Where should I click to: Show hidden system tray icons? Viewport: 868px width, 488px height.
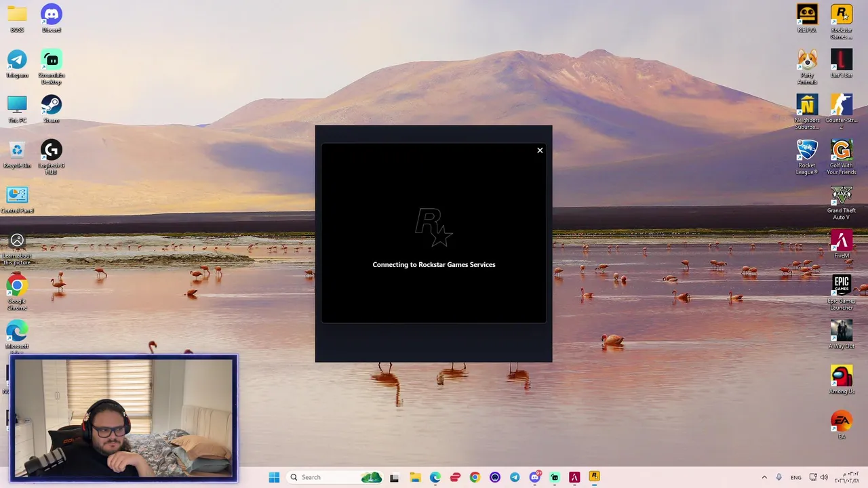[x=764, y=477]
